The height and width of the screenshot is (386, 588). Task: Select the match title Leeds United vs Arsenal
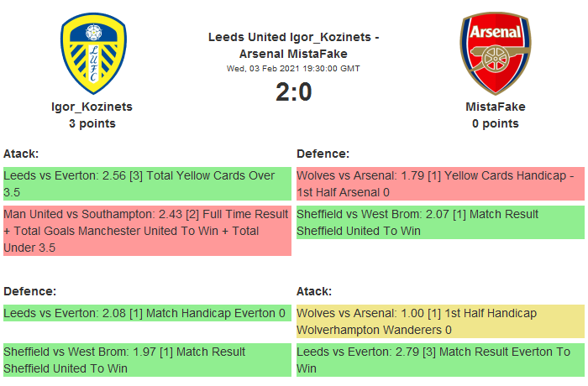pos(293,45)
